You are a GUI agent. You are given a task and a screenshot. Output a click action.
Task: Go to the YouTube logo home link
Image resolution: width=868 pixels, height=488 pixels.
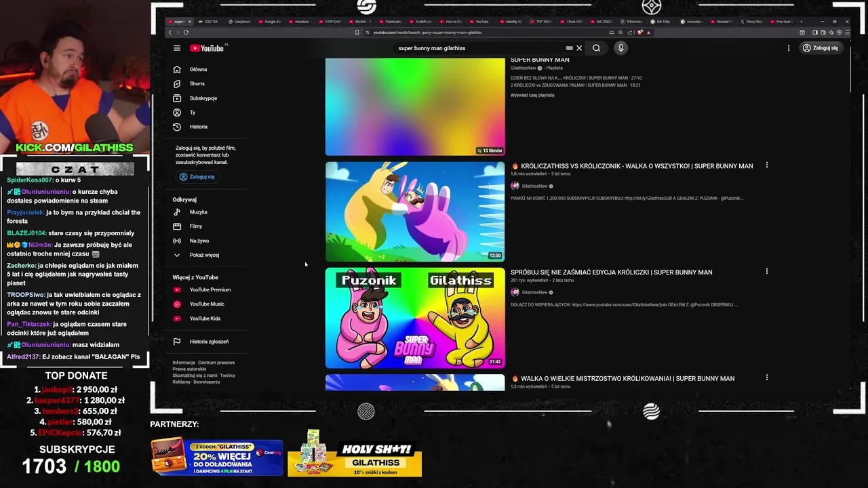(x=208, y=48)
